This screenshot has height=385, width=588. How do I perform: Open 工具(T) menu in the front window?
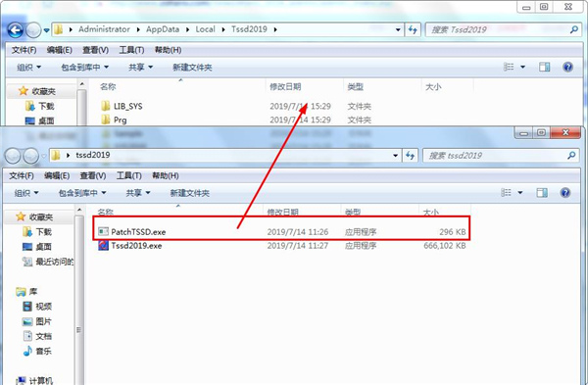(x=129, y=175)
